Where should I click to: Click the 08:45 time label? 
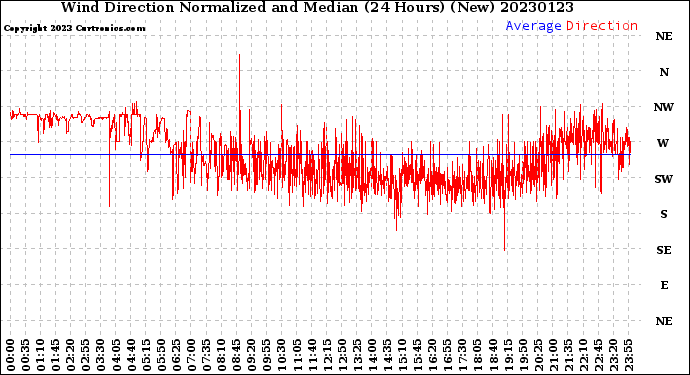click(x=237, y=356)
